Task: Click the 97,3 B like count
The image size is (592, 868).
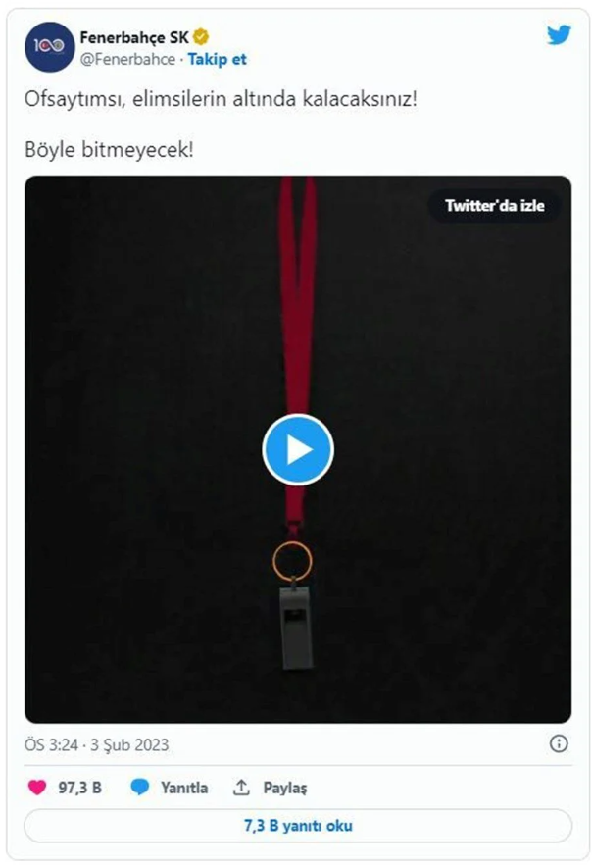Action: pos(80,788)
